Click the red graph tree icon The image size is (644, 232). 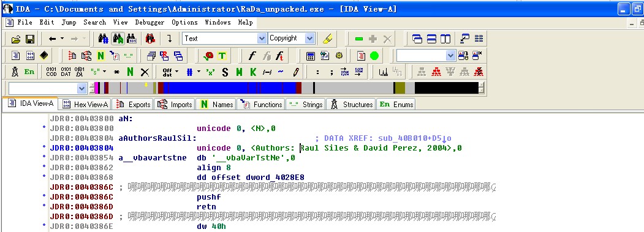[436, 72]
